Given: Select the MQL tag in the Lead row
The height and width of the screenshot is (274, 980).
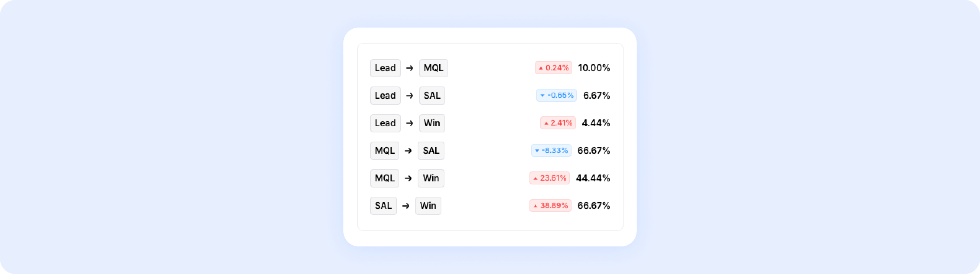Looking at the screenshot, I should (x=433, y=68).
